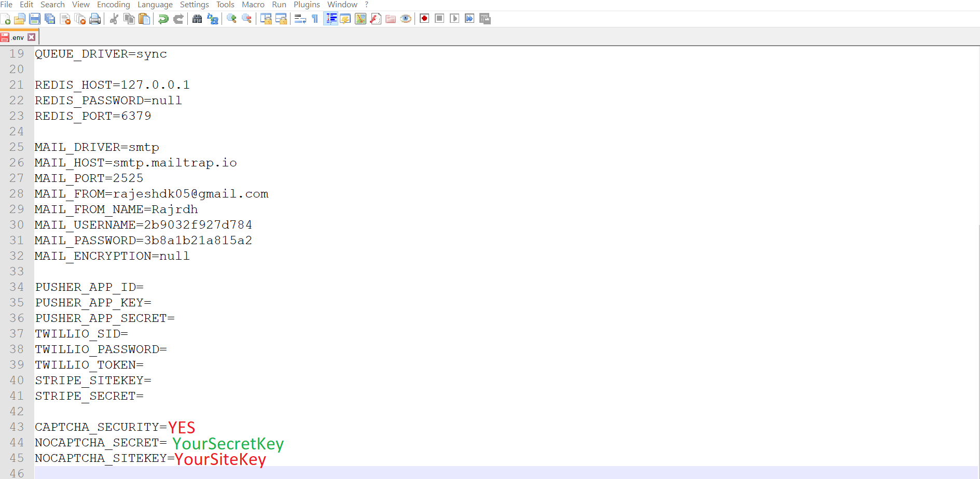Place cursor on the MAIL_PASSWORD line

point(143,241)
